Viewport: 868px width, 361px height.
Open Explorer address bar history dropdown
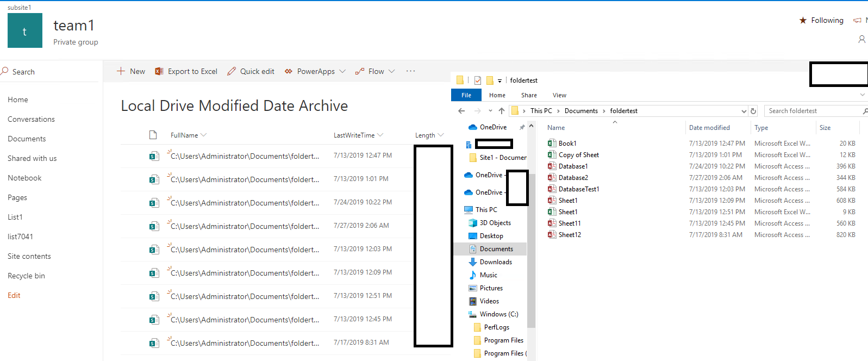point(744,111)
